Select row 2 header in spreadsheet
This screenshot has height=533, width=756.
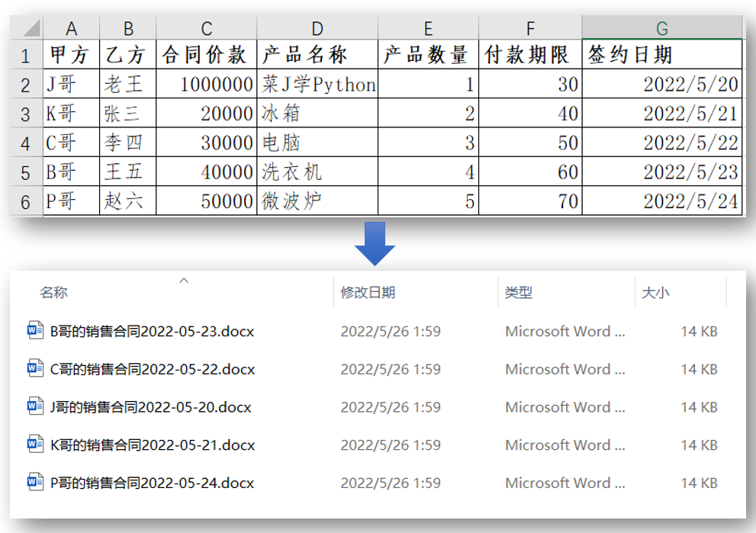[x=25, y=85]
